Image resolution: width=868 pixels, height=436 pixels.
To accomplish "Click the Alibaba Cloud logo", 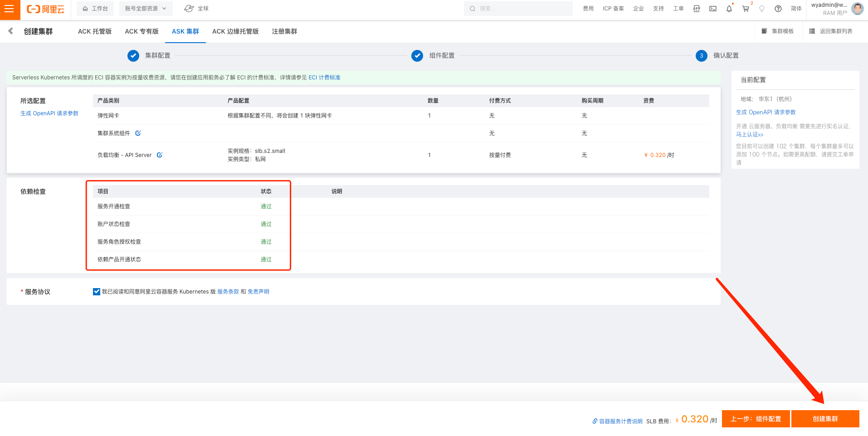I will (x=45, y=9).
